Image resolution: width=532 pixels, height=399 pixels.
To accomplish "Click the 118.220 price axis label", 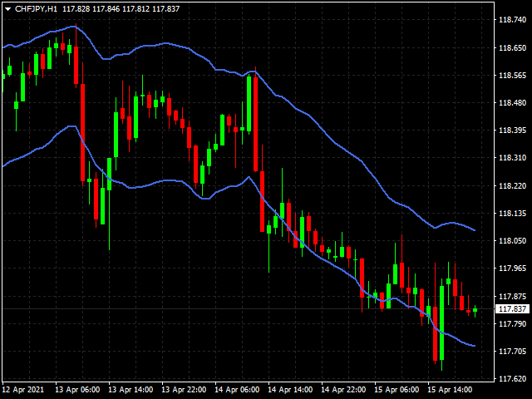I will (512, 186).
